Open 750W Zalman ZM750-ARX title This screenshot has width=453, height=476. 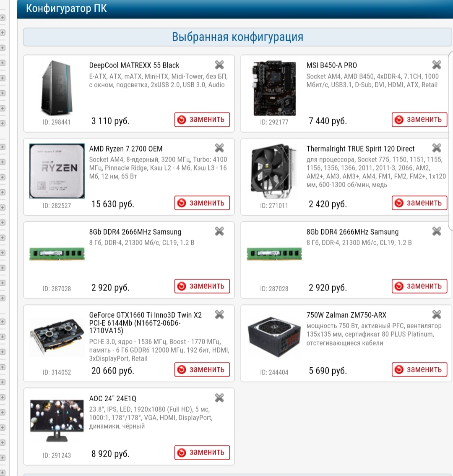[x=346, y=315]
